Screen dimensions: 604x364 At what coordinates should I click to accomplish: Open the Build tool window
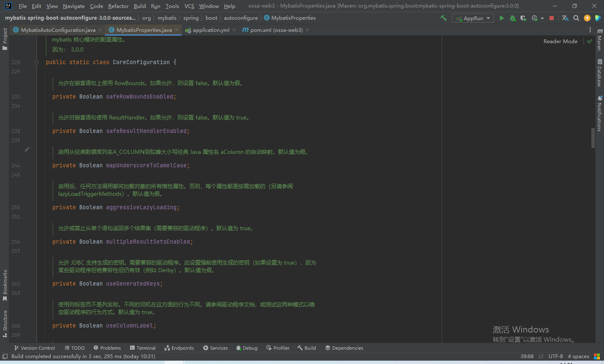pyautogui.click(x=307, y=348)
